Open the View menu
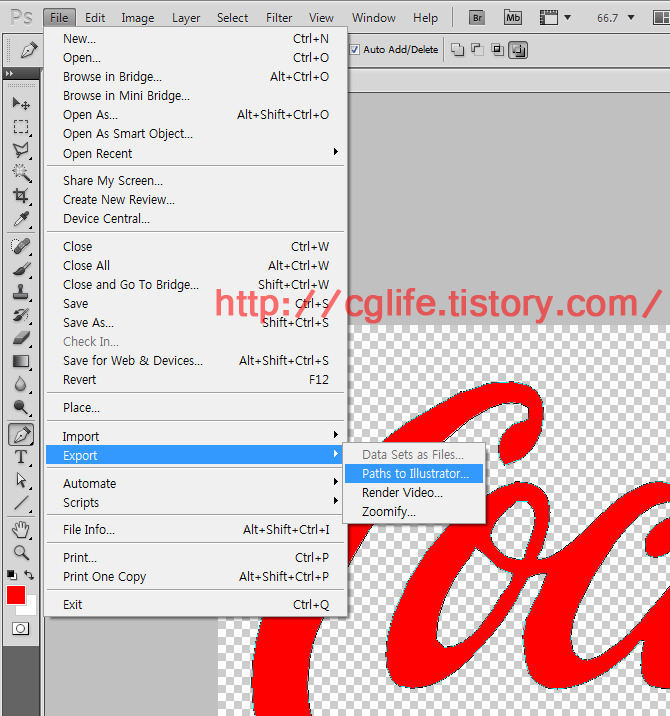The image size is (670, 716). point(321,18)
